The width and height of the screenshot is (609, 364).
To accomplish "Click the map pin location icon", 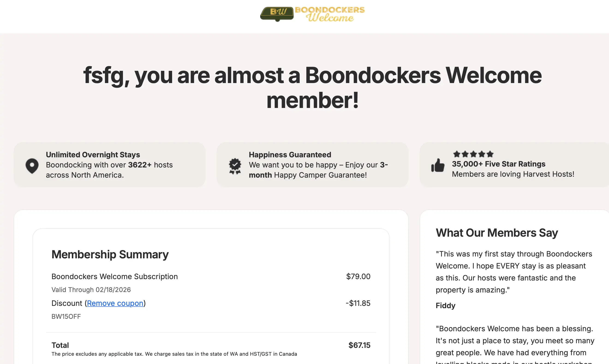I will pyautogui.click(x=32, y=166).
